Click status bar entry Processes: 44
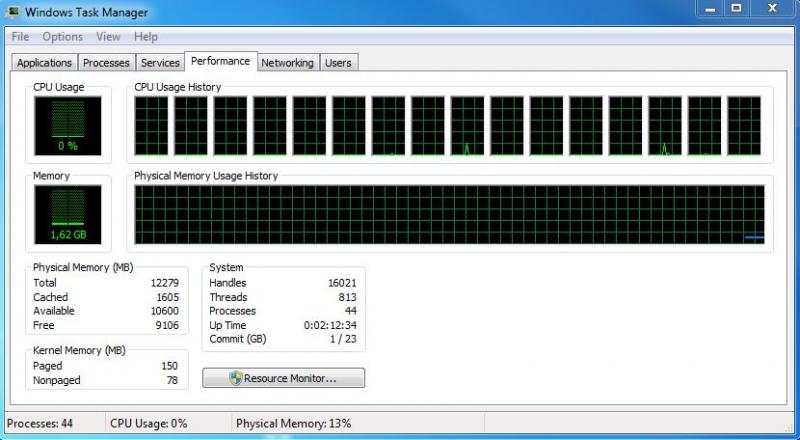Screen dimensions: 800x440 point(40,424)
